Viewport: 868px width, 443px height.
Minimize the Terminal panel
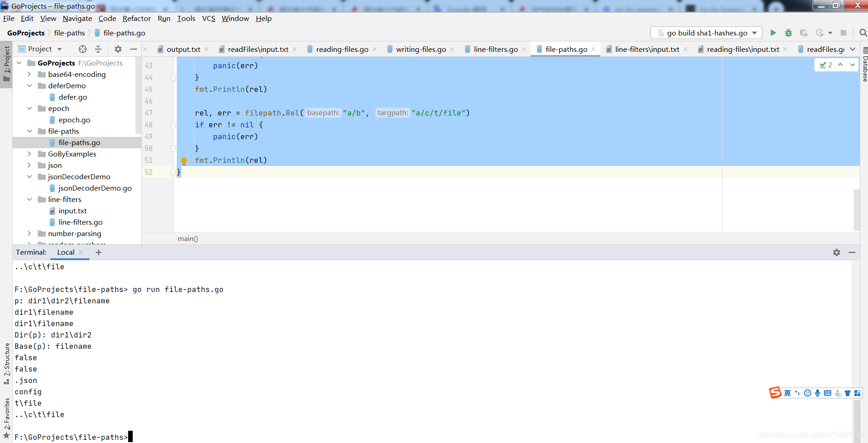[852, 252]
